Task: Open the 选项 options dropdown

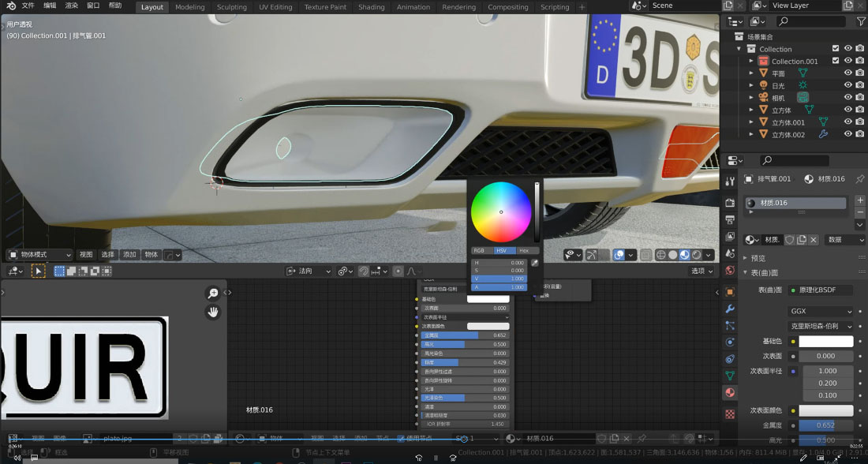Action: pyautogui.click(x=702, y=271)
